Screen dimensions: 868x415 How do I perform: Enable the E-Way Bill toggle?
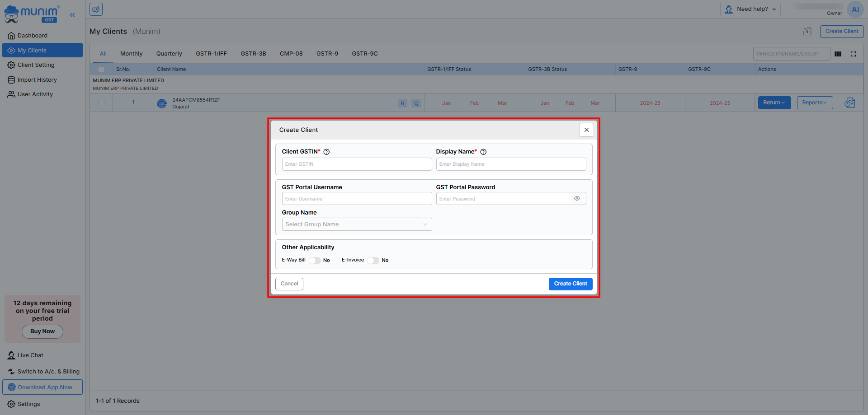tap(315, 260)
